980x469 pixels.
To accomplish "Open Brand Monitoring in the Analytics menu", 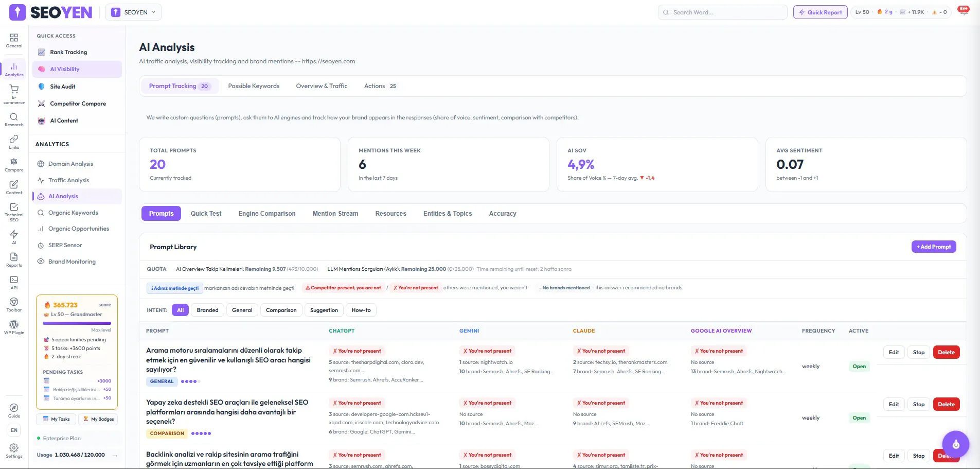I will click(x=77, y=262).
